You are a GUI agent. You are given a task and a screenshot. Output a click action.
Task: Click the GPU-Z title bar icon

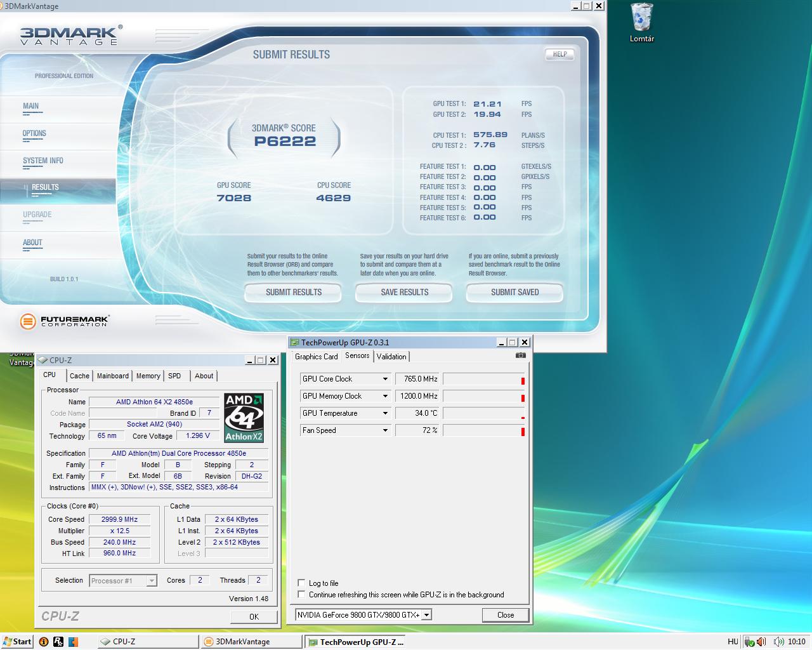click(x=295, y=342)
